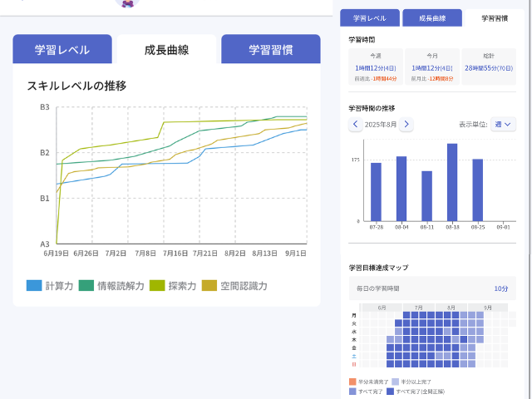Viewport: 532px width, 399px height.
Task: Click the すべて完了(全問正解) dark legend swatch
Action: pos(390,392)
